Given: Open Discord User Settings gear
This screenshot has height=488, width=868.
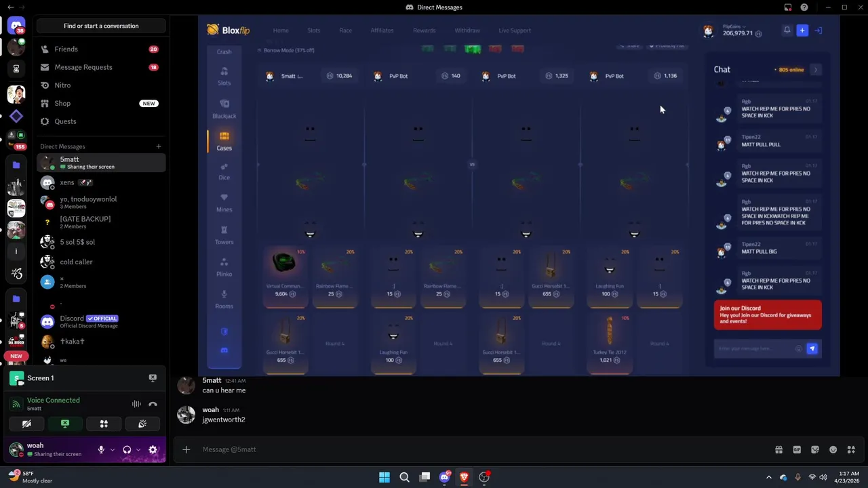Looking at the screenshot, I should click(153, 449).
